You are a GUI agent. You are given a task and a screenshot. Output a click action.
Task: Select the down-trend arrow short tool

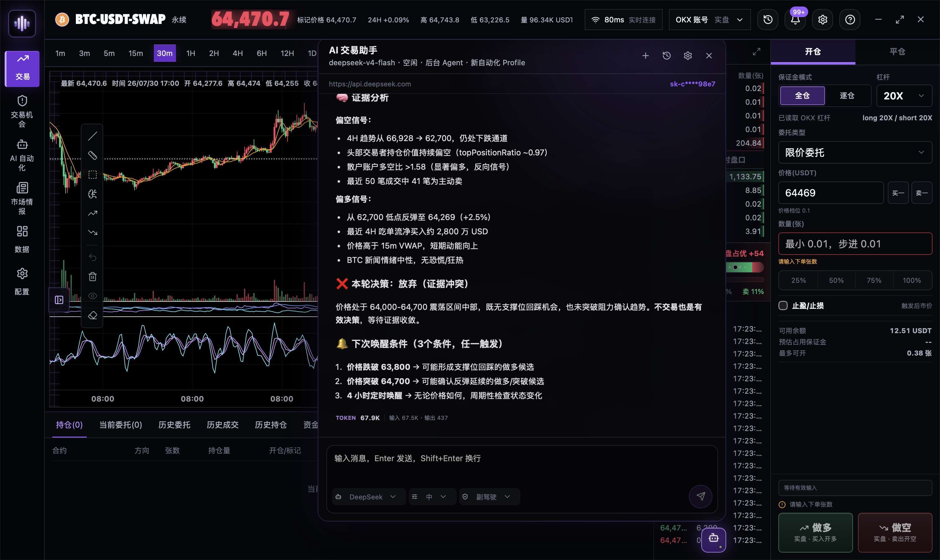[x=92, y=232]
